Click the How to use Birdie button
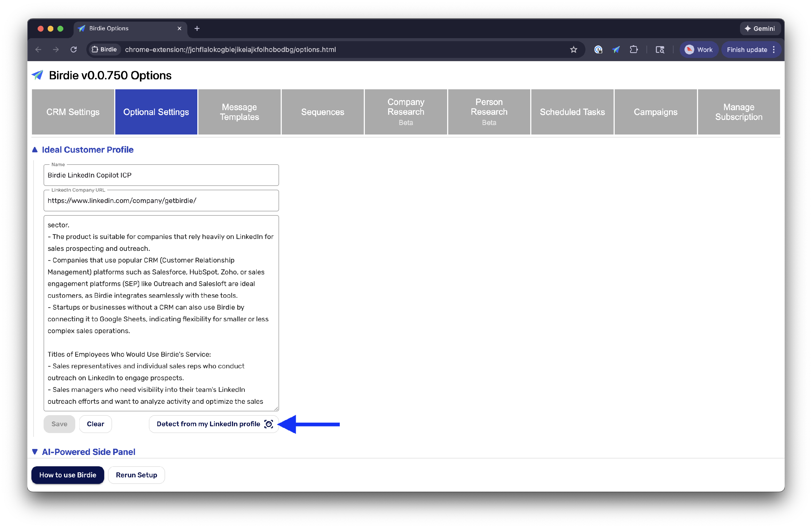This screenshot has width=812, height=528. coord(68,475)
